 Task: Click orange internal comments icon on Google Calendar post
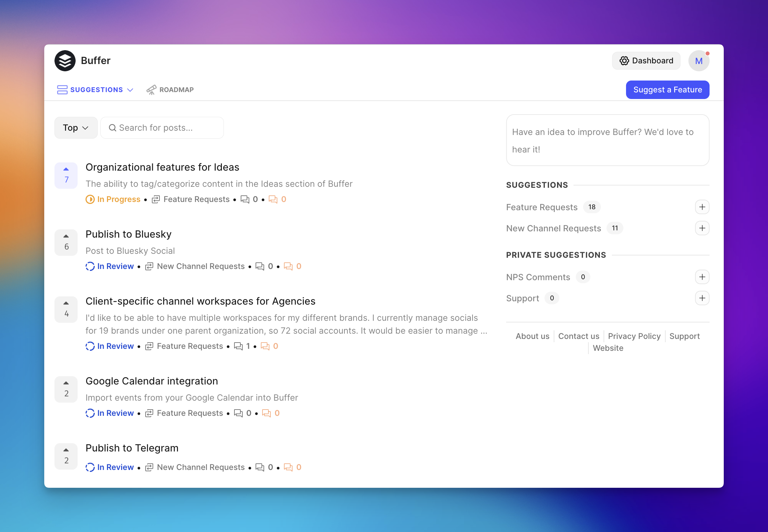point(266,413)
